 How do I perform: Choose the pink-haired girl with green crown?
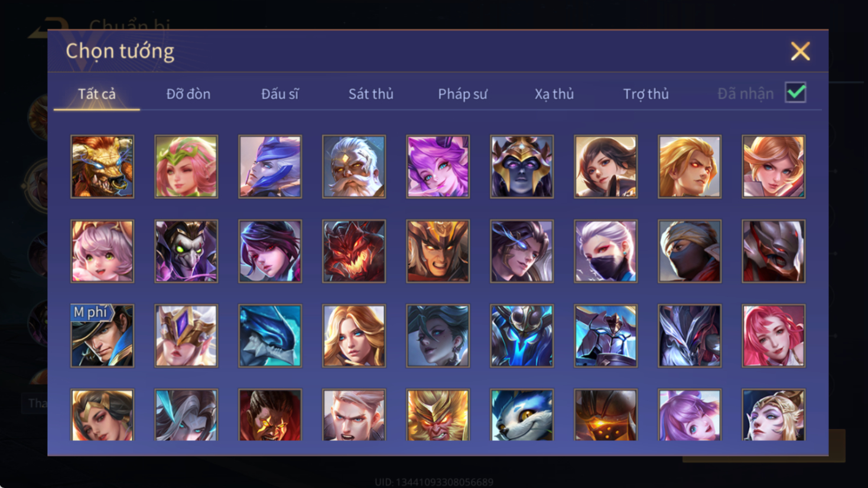coord(186,167)
